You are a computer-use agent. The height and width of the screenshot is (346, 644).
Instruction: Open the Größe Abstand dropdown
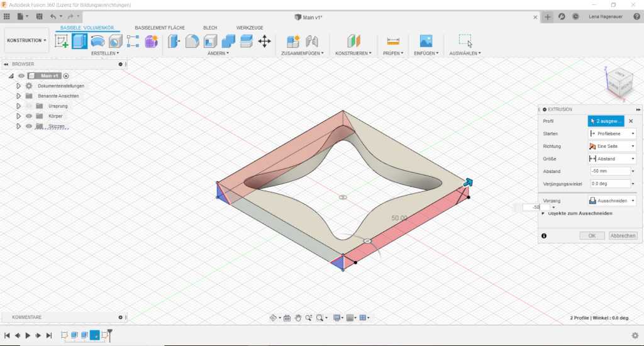tap(612, 159)
